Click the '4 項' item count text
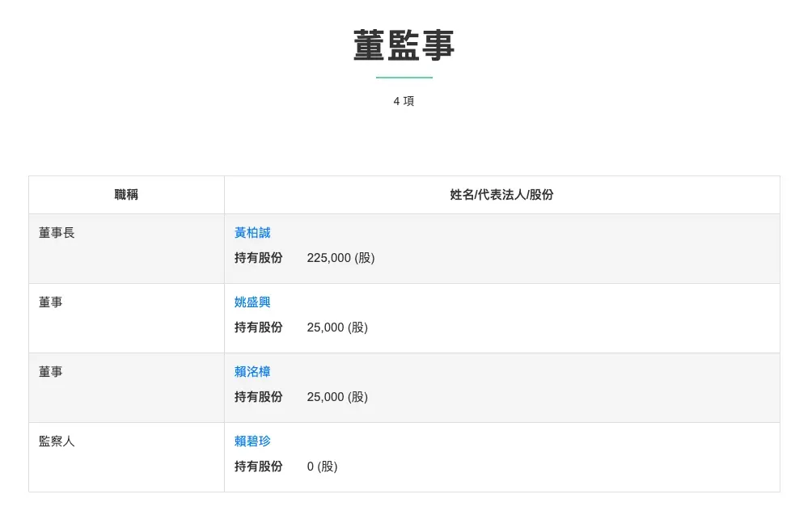 [x=404, y=101]
